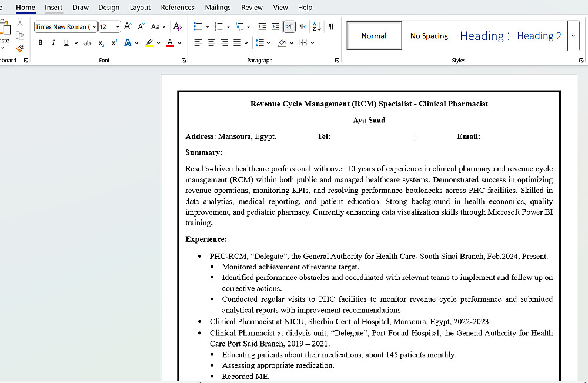The width and height of the screenshot is (588, 383).
Task: Toggle Justify alignment
Action: click(x=237, y=43)
